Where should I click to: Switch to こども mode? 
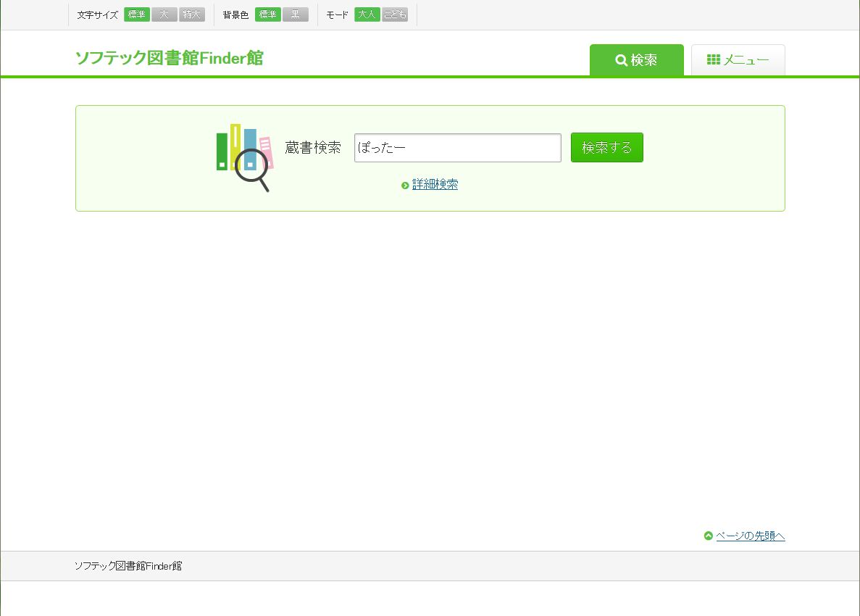pyautogui.click(x=395, y=14)
